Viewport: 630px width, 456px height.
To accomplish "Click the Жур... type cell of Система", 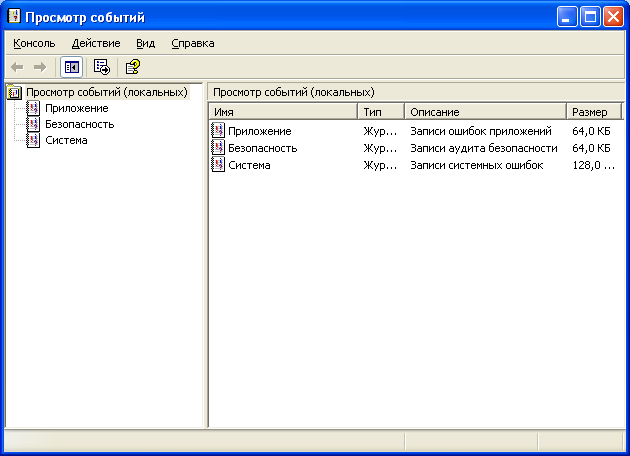I will (380, 165).
